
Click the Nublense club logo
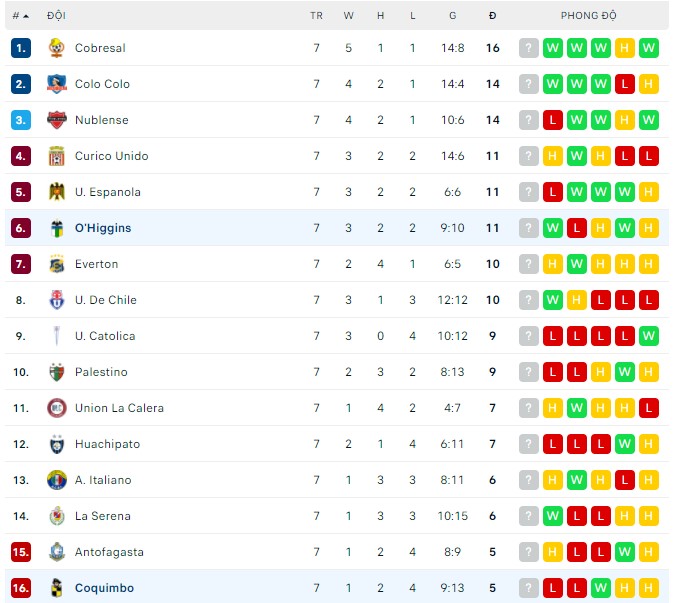[56, 120]
